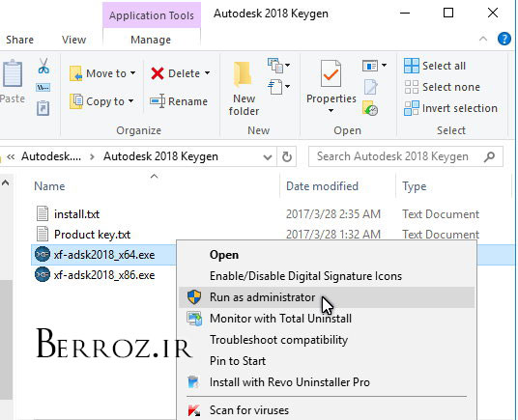The width and height of the screenshot is (518, 420).
Task: Click the History icon in Open group
Action: [x=370, y=108]
